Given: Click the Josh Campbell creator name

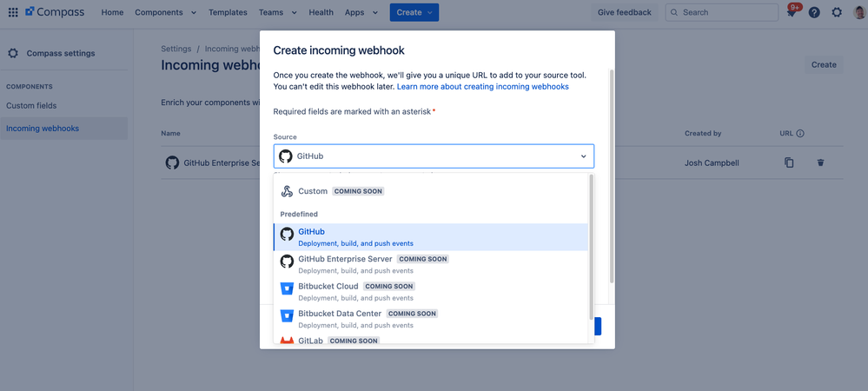Looking at the screenshot, I should point(712,162).
